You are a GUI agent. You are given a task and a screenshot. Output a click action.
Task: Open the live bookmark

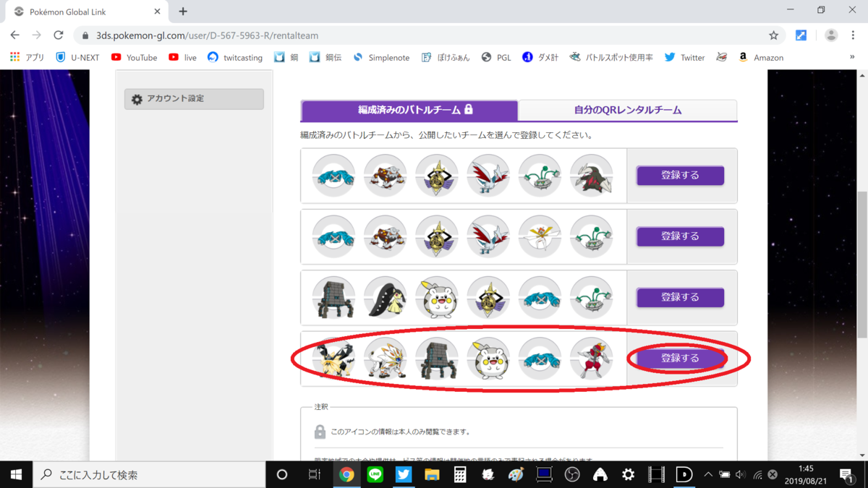coord(182,57)
